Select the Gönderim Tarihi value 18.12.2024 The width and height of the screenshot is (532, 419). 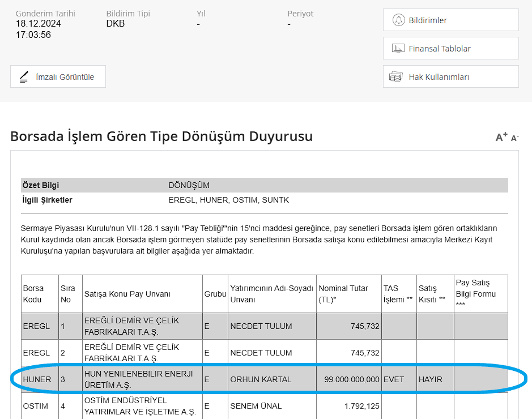[x=38, y=23]
